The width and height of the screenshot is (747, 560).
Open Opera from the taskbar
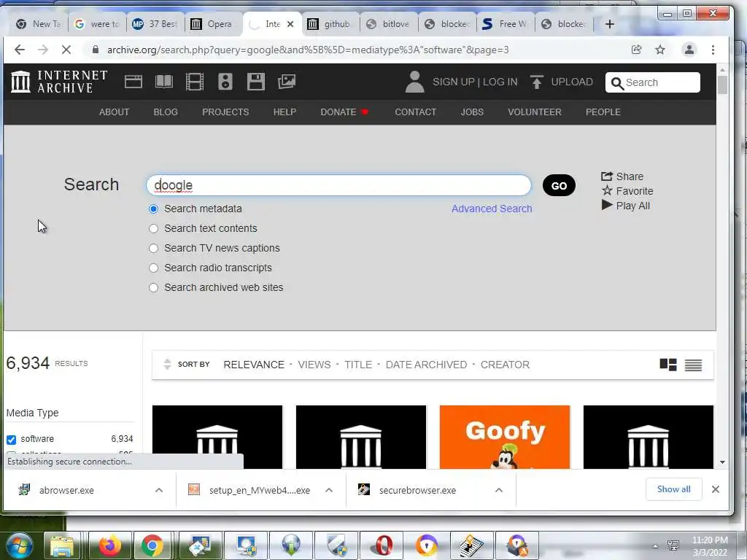point(384,545)
